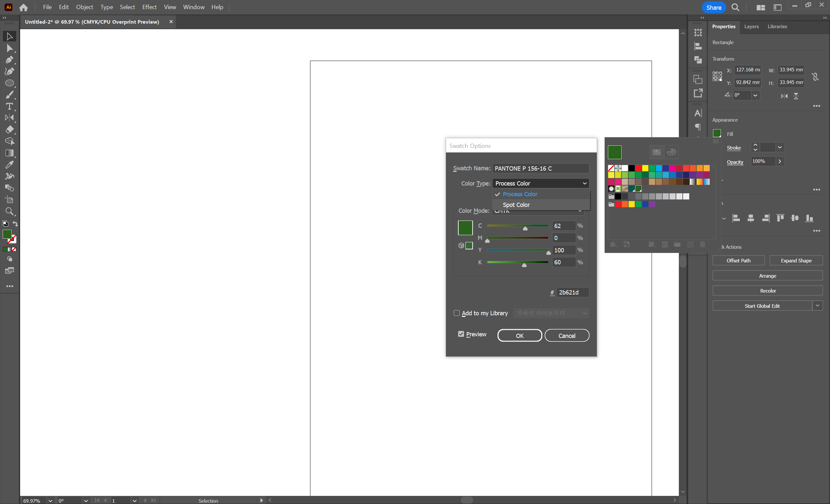Open zoom level dropdown in status bar

click(x=51, y=501)
